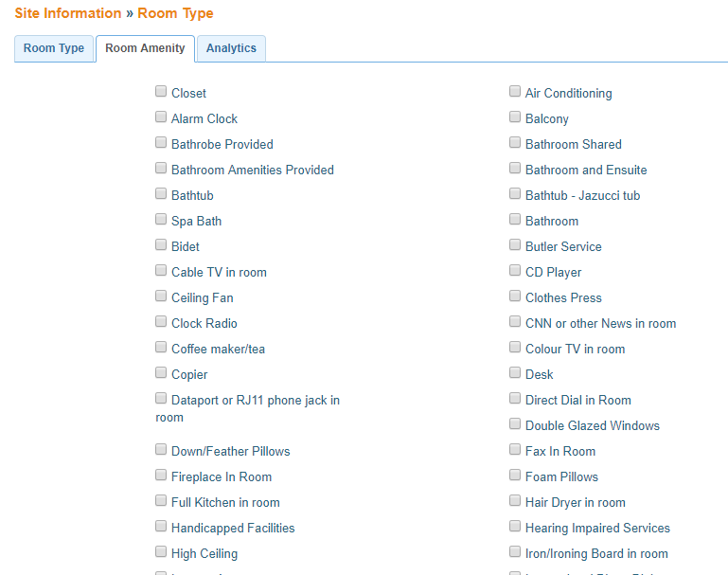Toggle the Bathtub - Jazucci tub checkbox
The width and height of the screenshot is (728, 575).
515,194
